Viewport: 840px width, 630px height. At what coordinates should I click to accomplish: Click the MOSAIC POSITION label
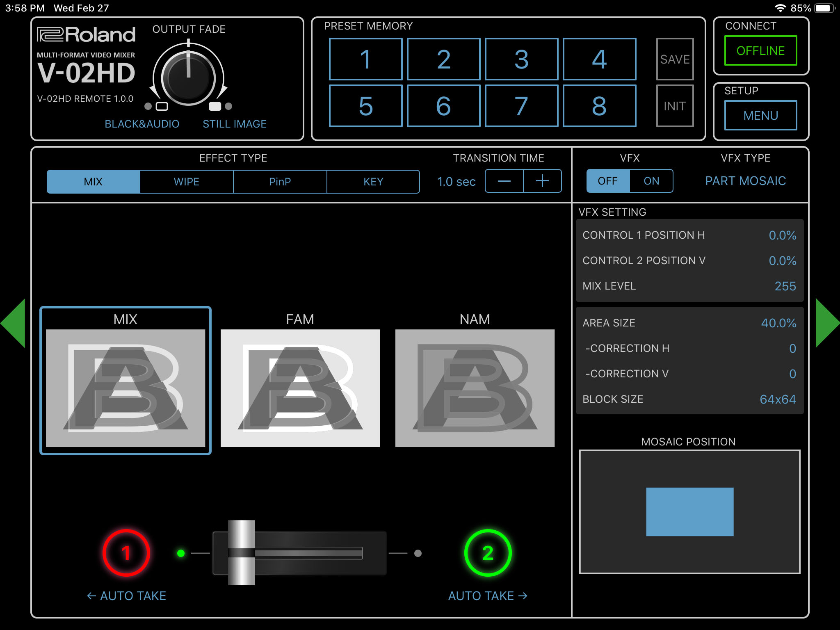click(x=688, y=441)
